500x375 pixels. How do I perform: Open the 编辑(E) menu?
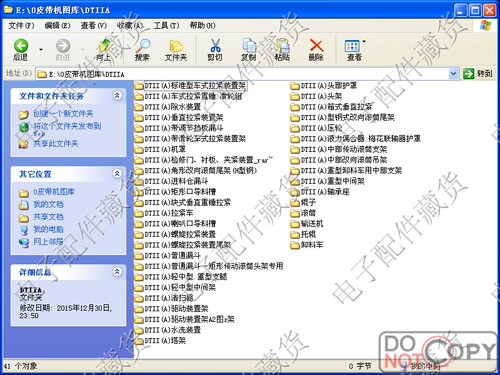(57, 25)
